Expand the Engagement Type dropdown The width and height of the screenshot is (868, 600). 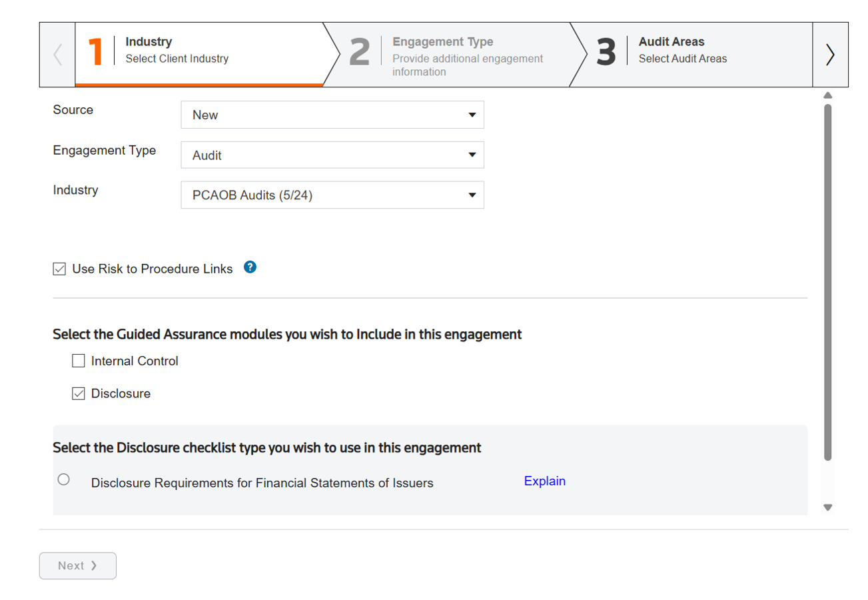pyautogui.click(x=332, y=155)
